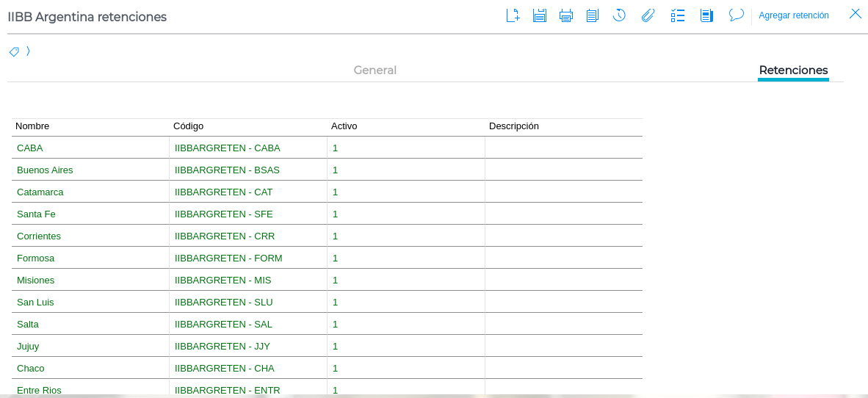Open the Buenos Aires retention entry

pos(45,170)
